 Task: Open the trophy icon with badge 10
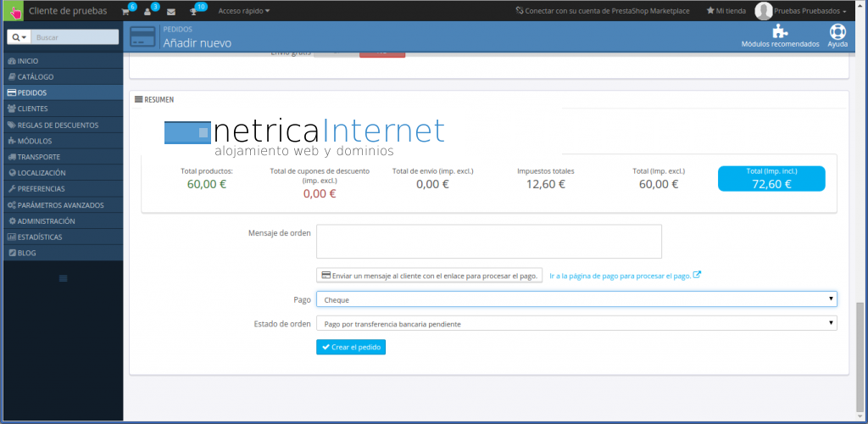tap(193, 11)
